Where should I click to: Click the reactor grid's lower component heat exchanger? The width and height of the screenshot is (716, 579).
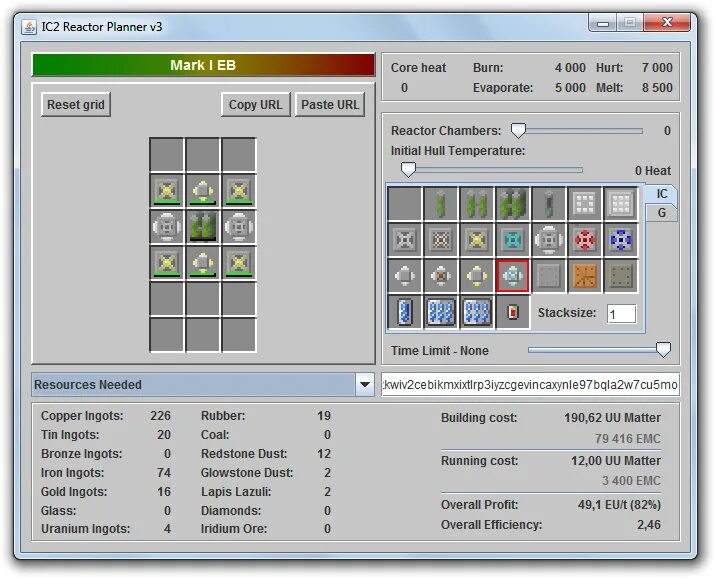[x=203, y=263]
